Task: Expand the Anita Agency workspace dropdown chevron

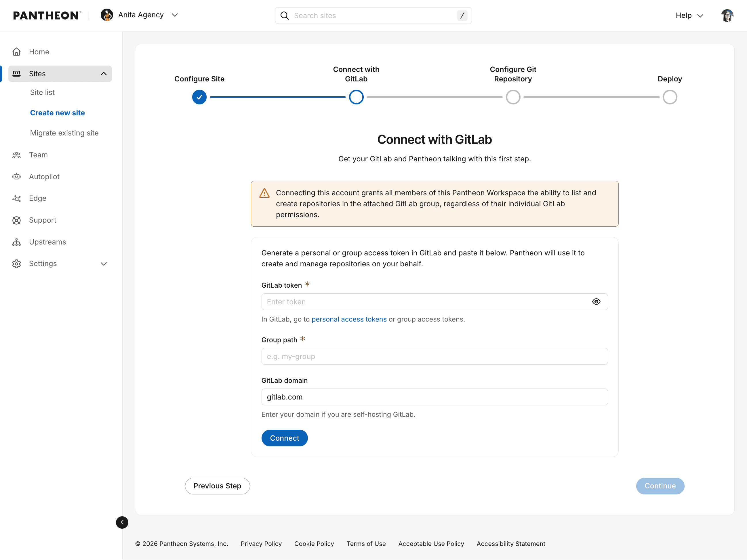Action: tap(175, 15)
